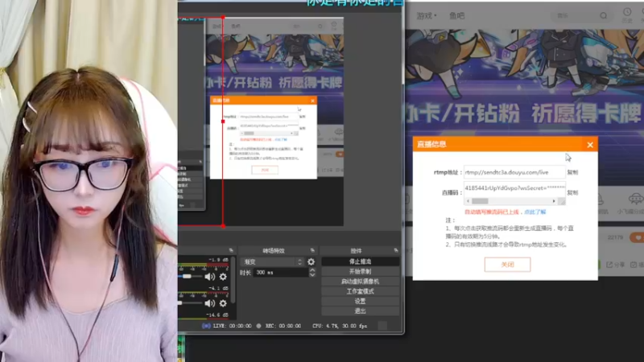Expand the 游戏 menu on Douyu
The image size is (644, 362).
pos(427,15)
